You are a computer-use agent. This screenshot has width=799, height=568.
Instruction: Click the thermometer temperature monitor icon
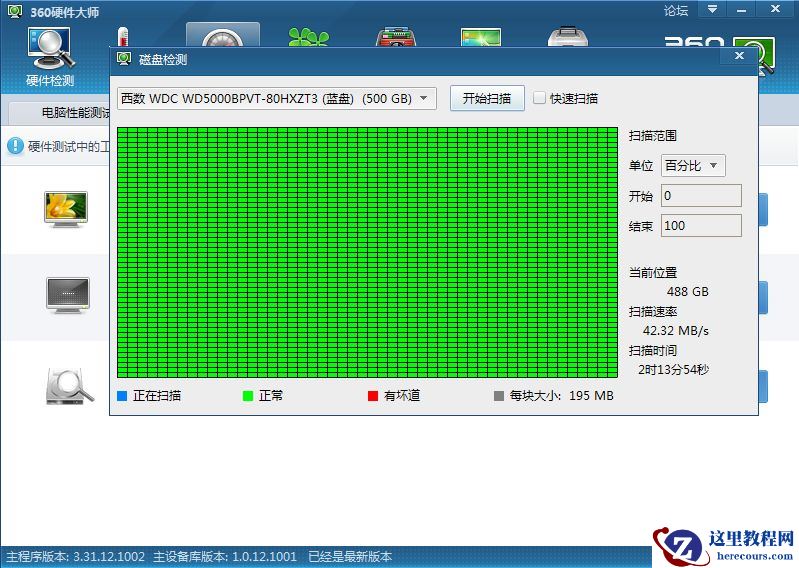tap(122, 37)
